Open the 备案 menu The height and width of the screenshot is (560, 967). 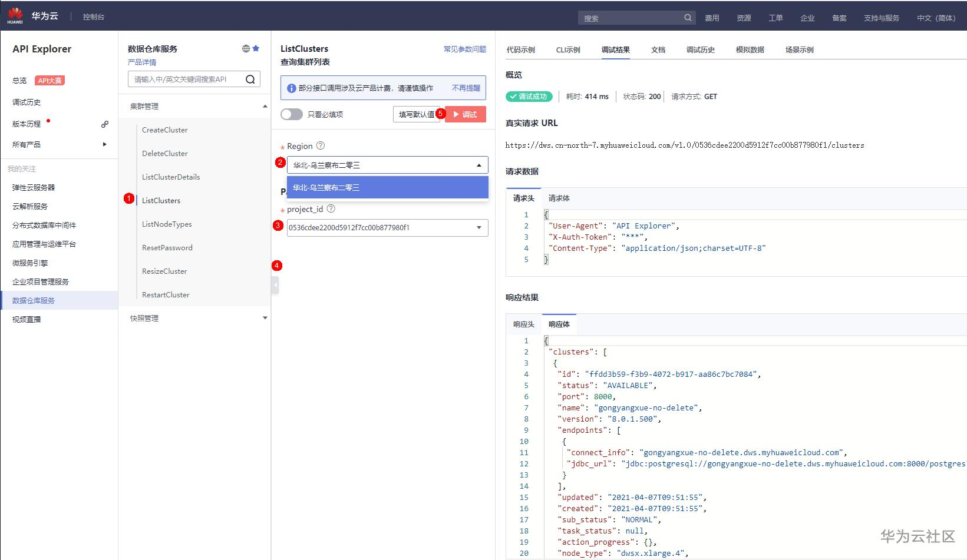click(839, 18)
